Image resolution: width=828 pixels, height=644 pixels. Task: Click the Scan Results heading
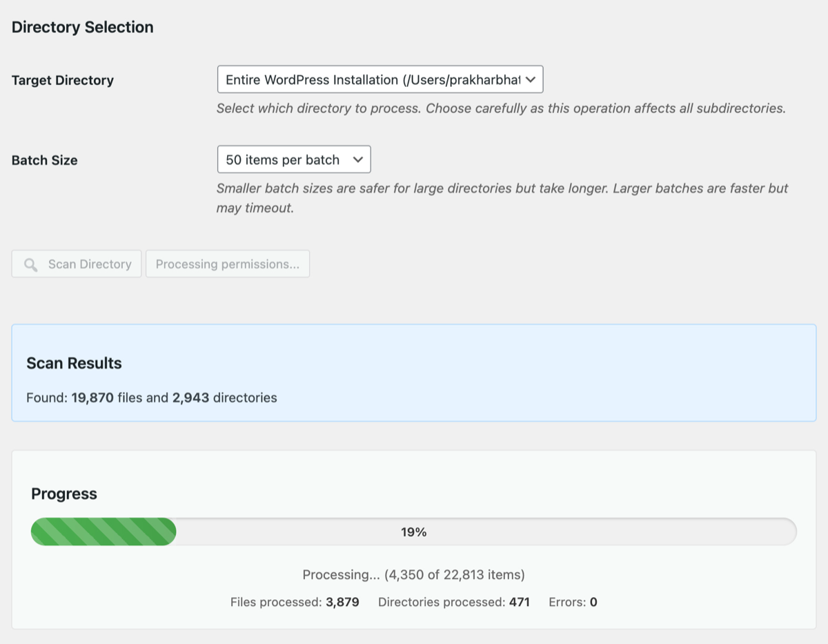[x=74, y=364]
